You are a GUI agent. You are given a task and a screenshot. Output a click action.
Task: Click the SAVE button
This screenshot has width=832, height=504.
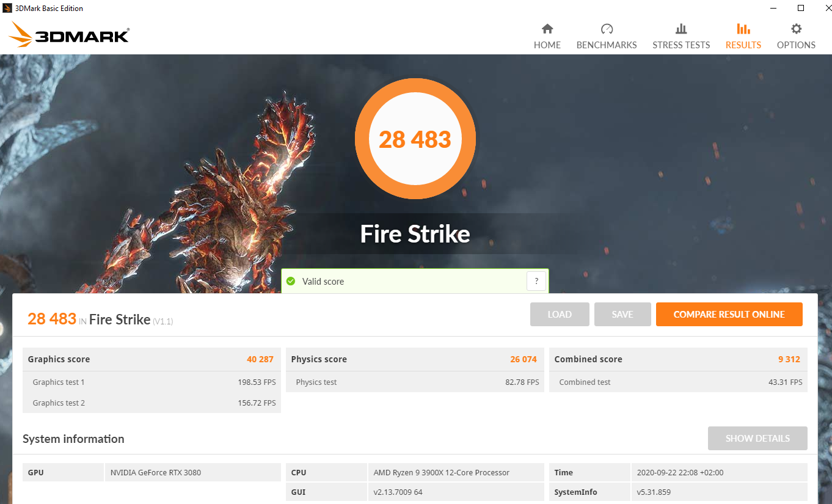click(622, 314)
